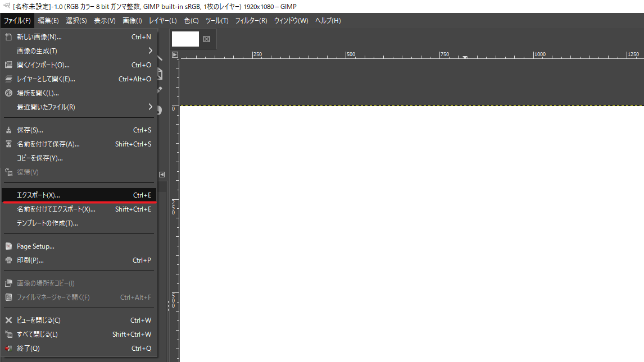Screen dimensions: 644x362
Task: Choose 終了(Q) menu entry
Action: (79, 349)
